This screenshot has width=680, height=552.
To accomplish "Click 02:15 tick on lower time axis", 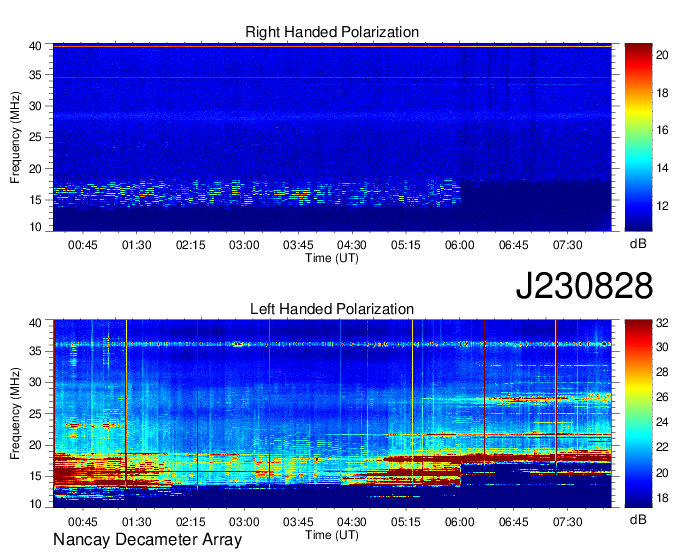I will (190, 522).
